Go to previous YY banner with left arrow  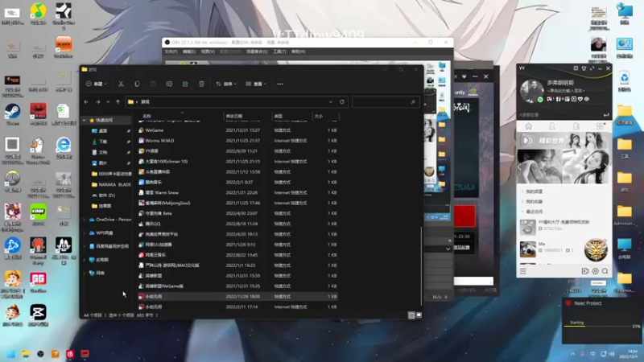pyautogui.click(x=520, y=167)
